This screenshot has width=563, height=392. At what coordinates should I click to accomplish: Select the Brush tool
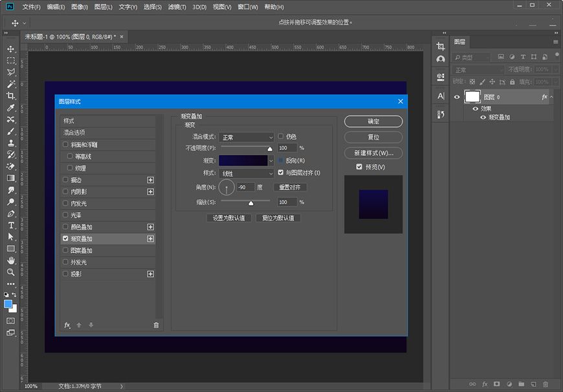(x=11, y=131)
